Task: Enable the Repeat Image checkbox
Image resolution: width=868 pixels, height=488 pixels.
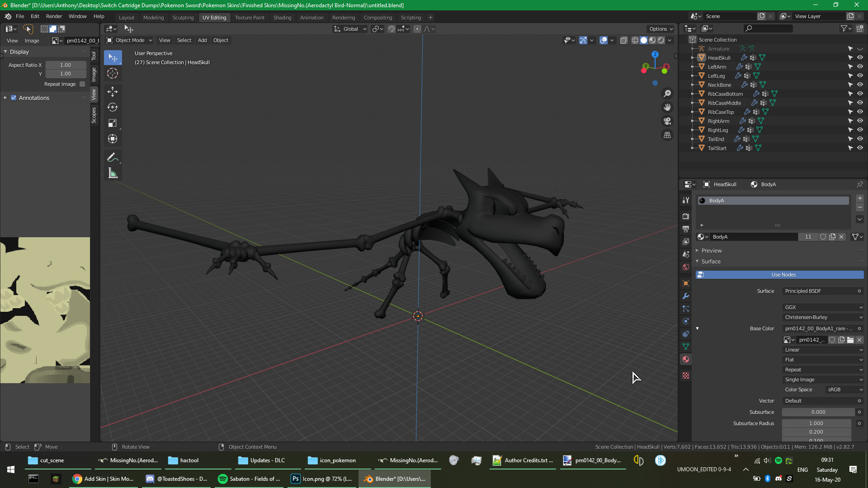Action: click(82, 84)
